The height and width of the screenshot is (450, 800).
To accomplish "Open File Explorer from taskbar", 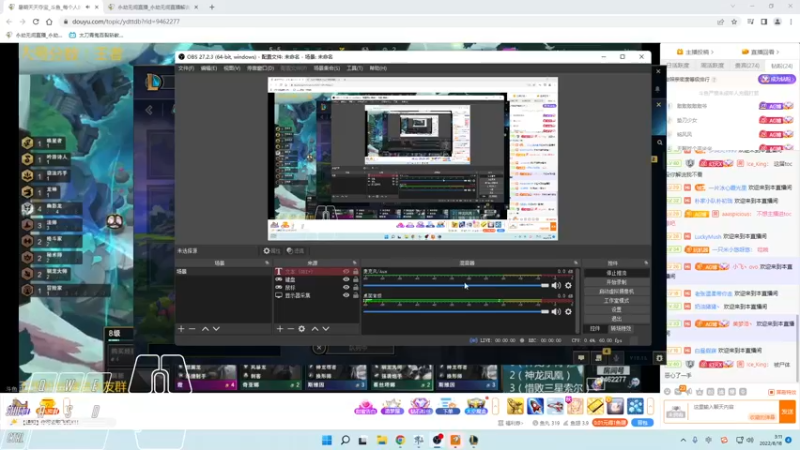I will 382,440.
